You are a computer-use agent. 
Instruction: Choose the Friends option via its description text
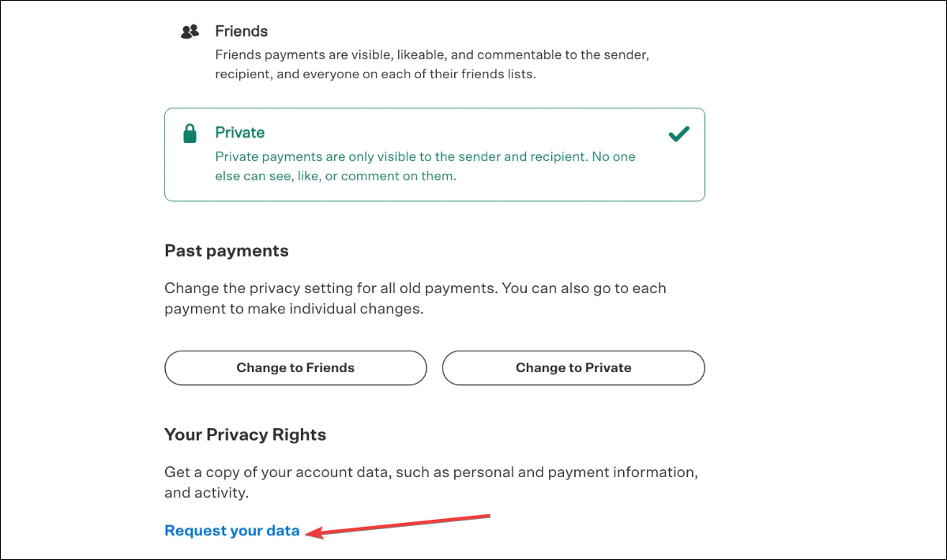pos(433,56)
